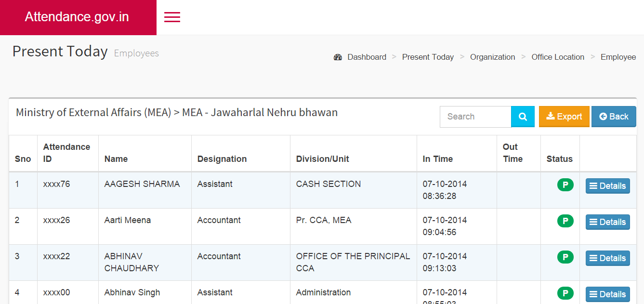Click Accountant designation of Aarti Meena

point(219,220)
